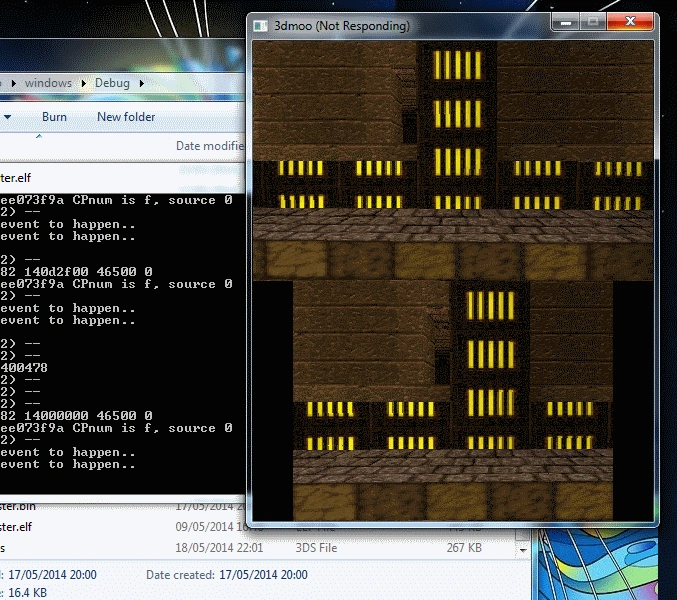
Task: Click the sort arrow above the name column
Action: pyautogui.click(x=39, y=136)
